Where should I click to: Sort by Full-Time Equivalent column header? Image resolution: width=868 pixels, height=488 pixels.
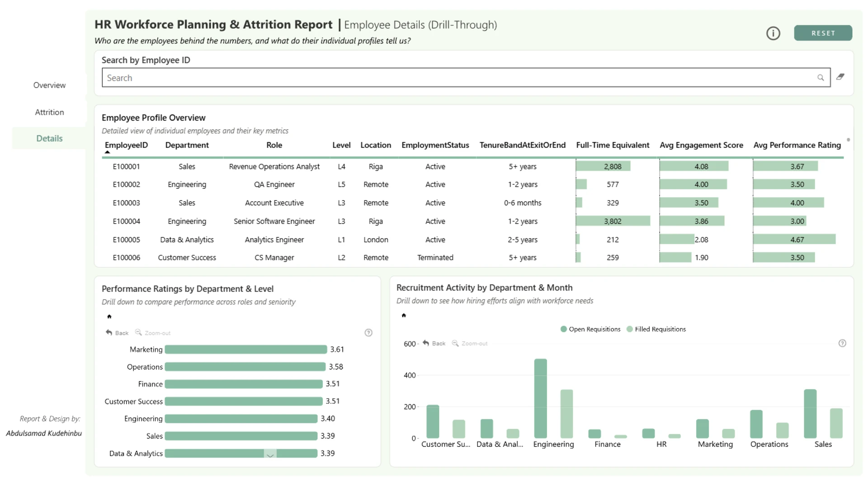coord(613,145)
